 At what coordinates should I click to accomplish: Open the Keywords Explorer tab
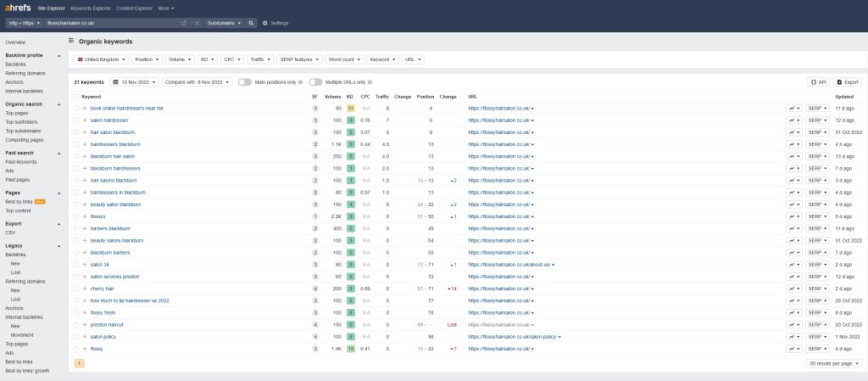[91, 8]
